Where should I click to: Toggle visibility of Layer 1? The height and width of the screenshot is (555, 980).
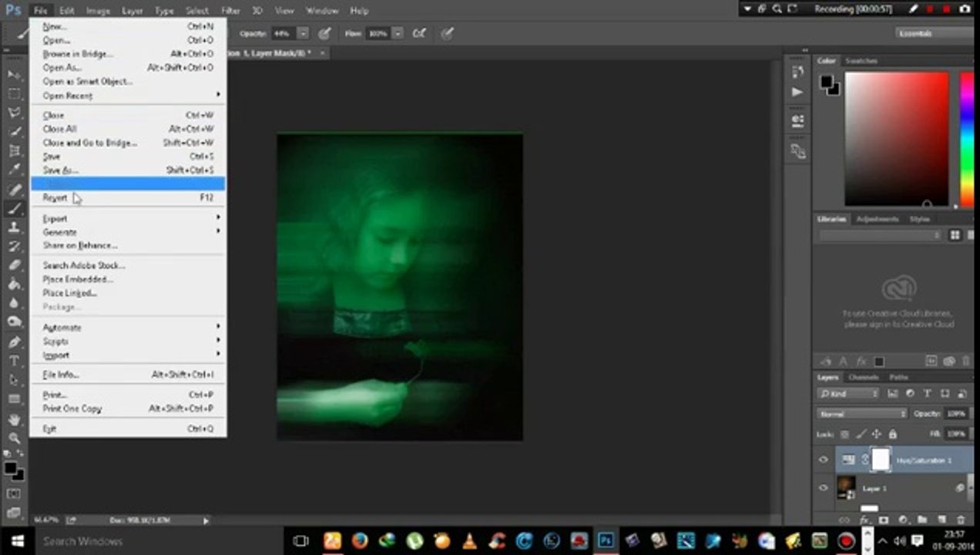(823, 488)
